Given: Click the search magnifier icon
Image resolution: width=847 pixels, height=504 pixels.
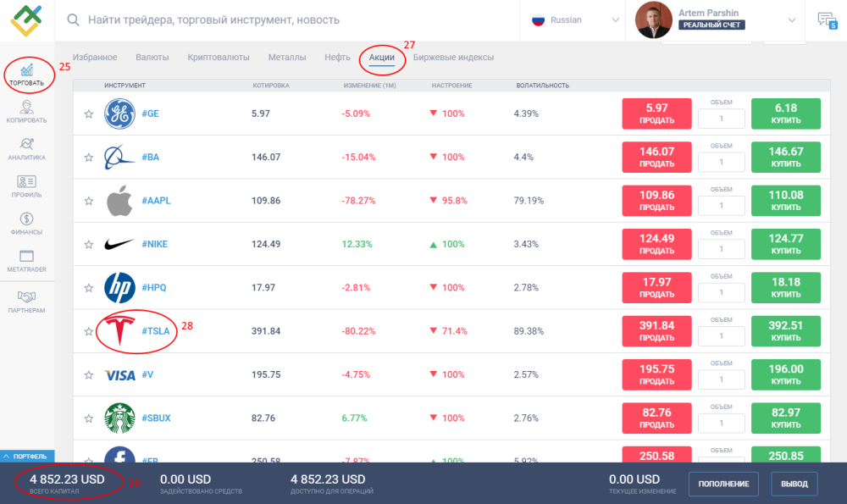Looking at the screenshot, I should pyautogui.click(x=73, y=20).
